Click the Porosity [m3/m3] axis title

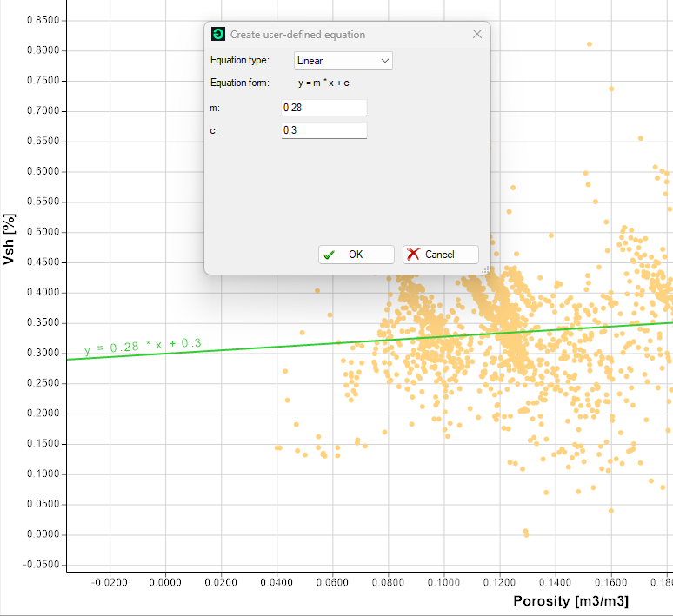coord(571,601)
